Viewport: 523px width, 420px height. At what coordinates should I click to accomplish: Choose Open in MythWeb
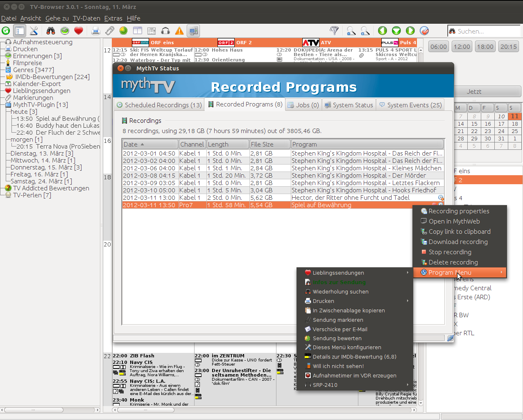(x=460, y=221)
